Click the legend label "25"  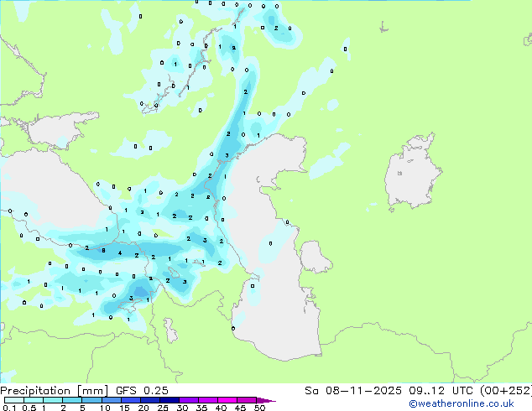[x=163, y=408]
